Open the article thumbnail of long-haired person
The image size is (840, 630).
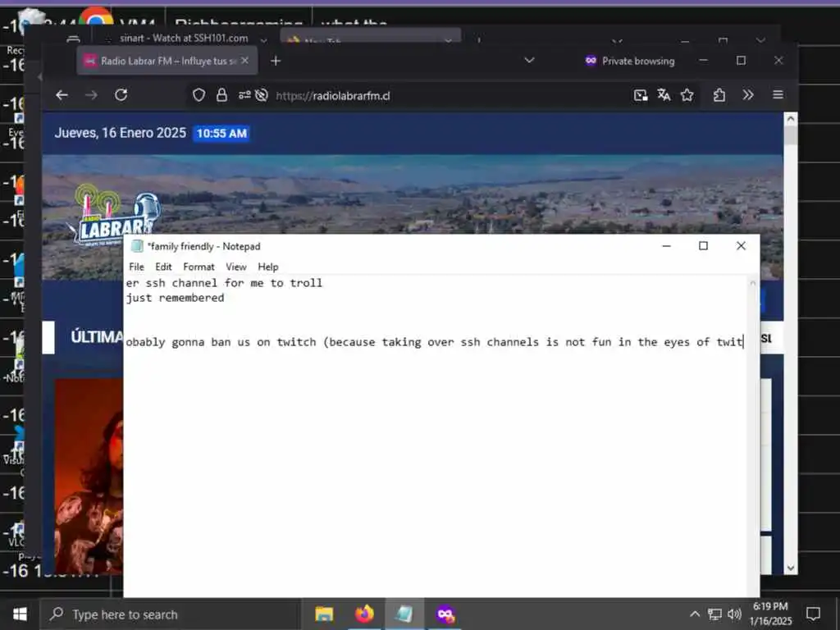pyautogui.click(x=89, y=477)
